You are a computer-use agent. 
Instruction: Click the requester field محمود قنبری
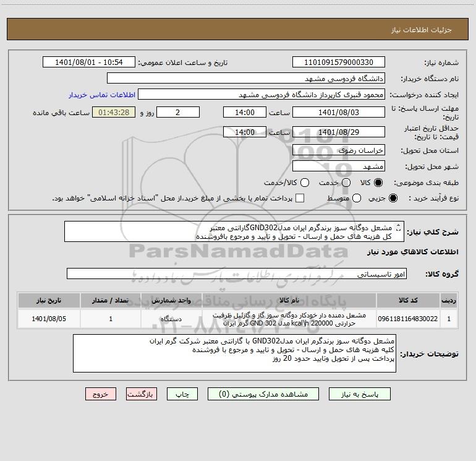pos(261,95)
